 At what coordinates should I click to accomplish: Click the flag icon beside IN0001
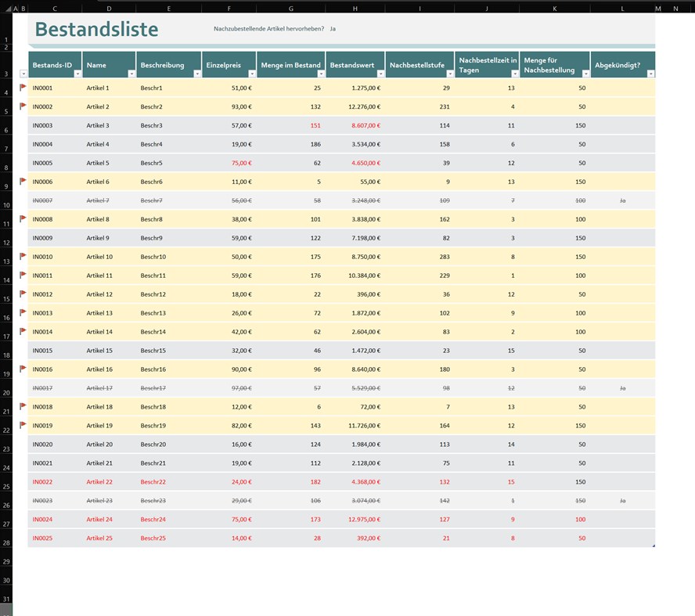tap(23, 88)
